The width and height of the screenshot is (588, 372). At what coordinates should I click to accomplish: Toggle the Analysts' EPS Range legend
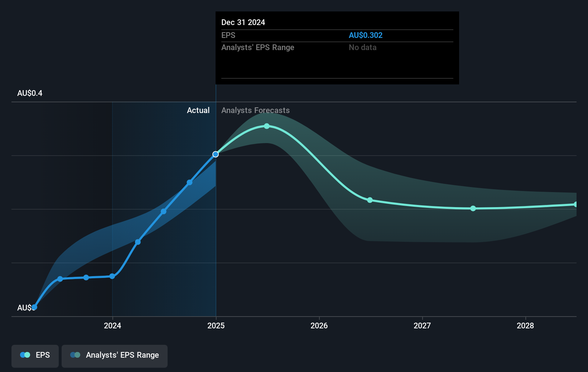point(115,356)
